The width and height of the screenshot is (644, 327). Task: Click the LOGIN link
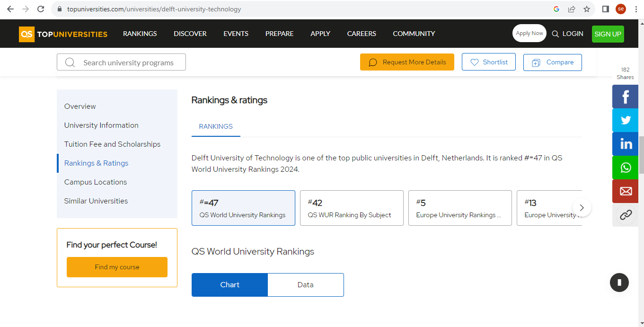pos(573,34)
